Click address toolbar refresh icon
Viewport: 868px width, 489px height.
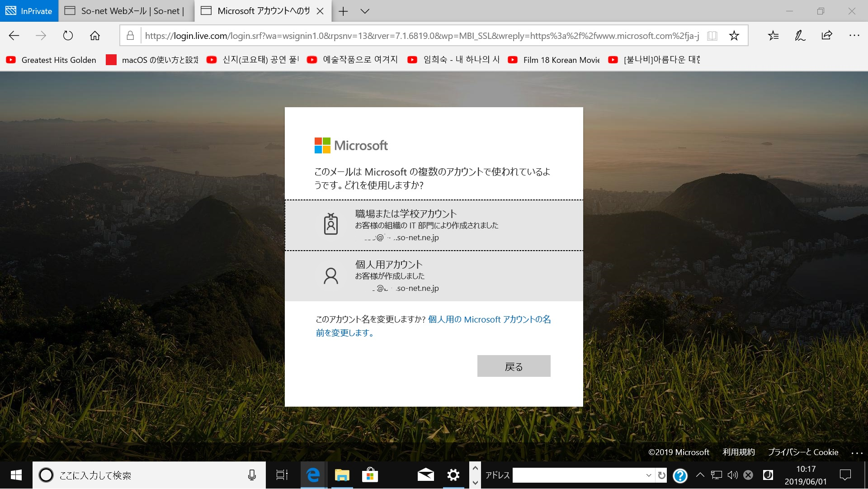(x=661, y=475)
